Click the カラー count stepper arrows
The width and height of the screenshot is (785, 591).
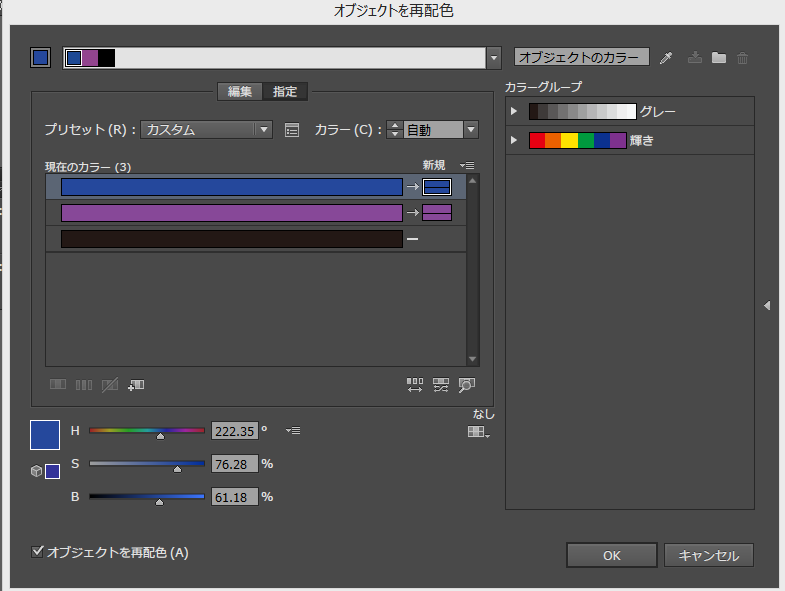(395, 130)
